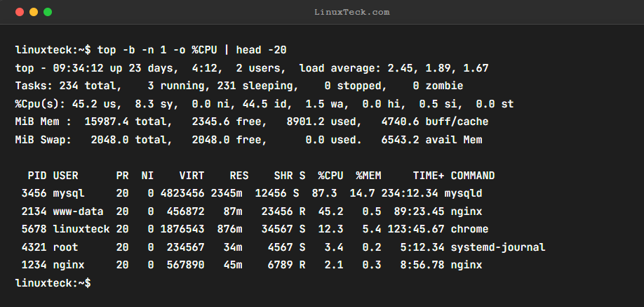644x307 pixels.
Task: Click the systemd-journal command name
Action: [498, 247]
